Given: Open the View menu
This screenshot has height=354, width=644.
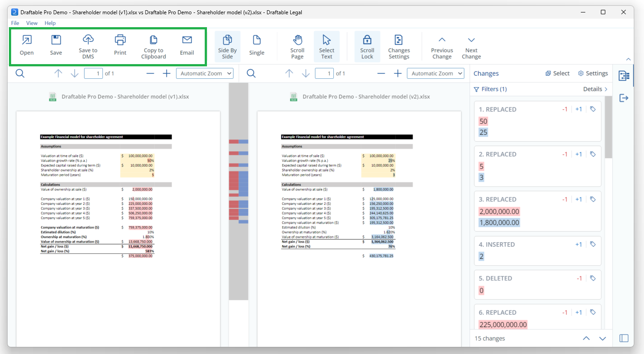Looking at the screenshot, I should click(32, 23).
